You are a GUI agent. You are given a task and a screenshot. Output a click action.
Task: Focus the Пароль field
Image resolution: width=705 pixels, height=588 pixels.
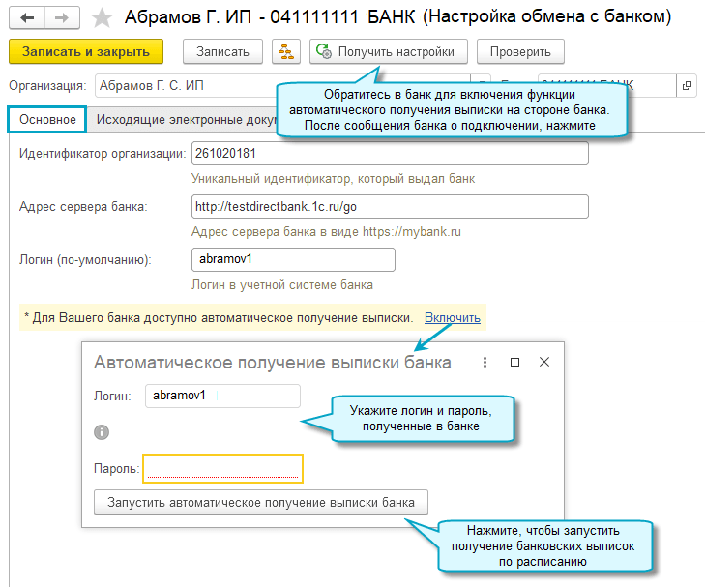[x=222, y=469]
